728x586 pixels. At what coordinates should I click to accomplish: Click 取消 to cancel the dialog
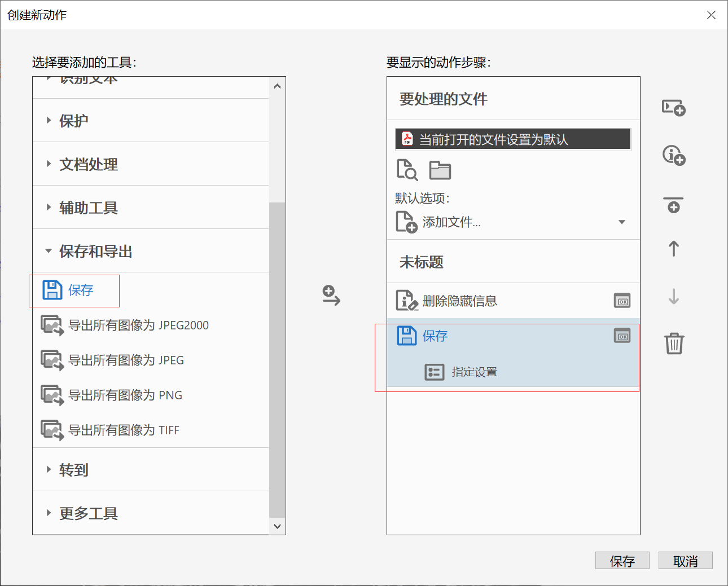pos(686,560)
